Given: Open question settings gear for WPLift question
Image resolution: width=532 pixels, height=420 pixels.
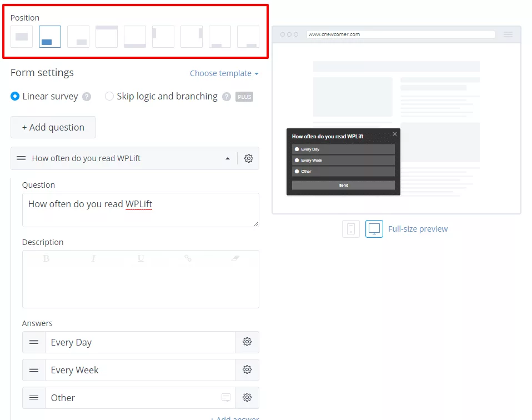Looking at the screenshot, I should [249, 158].
